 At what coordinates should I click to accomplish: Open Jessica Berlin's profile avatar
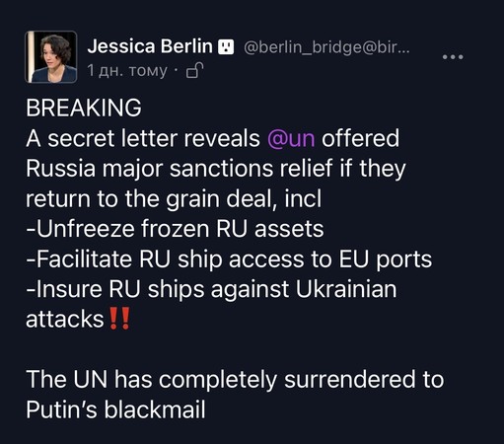pos(51,56)
